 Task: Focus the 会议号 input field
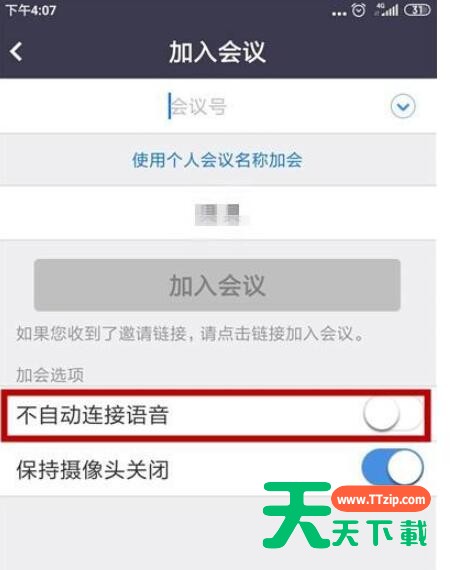218,106
